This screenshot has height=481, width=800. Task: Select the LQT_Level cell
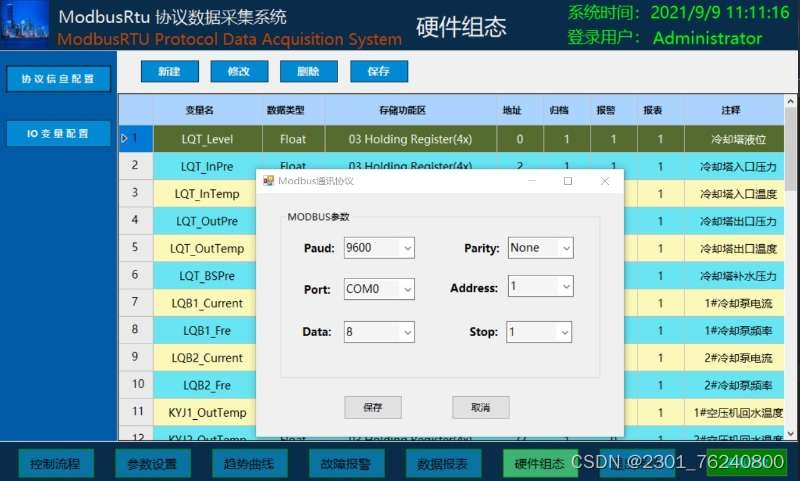(208, 139)
